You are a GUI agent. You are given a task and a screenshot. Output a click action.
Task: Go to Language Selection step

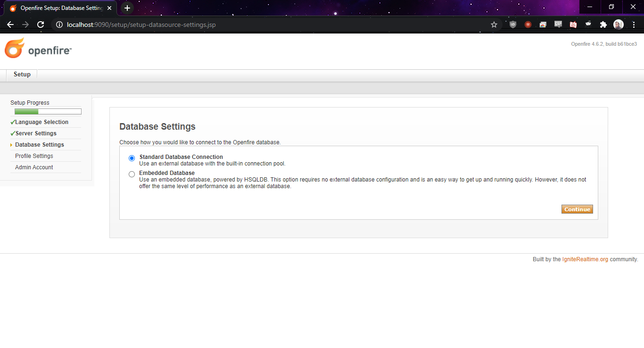[x=41, y=122]
